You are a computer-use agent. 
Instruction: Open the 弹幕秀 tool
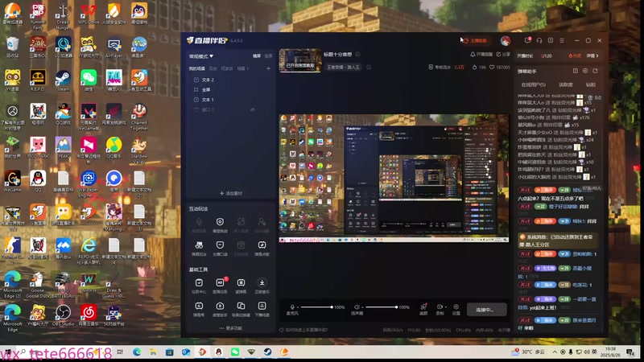[x=199, y=309]
